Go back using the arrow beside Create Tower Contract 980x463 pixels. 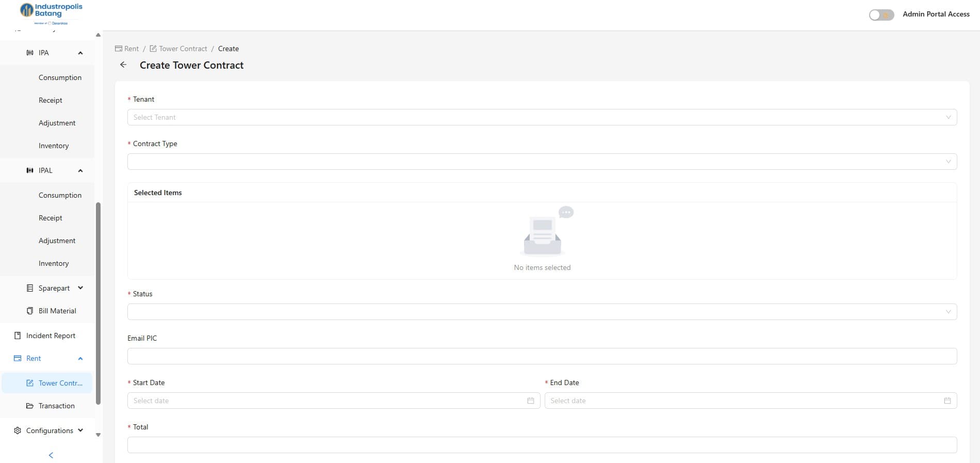coord(123,65)
